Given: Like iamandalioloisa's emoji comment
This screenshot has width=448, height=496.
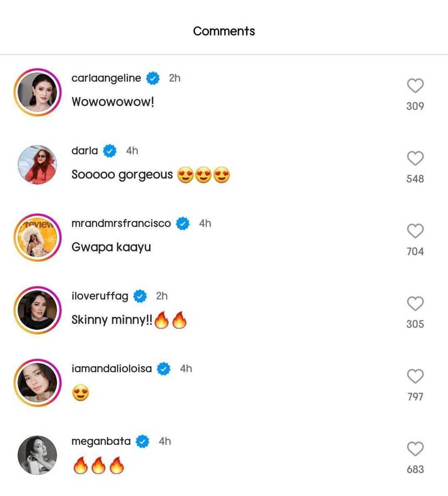Looking at the screenshot, I should (415, 376).
